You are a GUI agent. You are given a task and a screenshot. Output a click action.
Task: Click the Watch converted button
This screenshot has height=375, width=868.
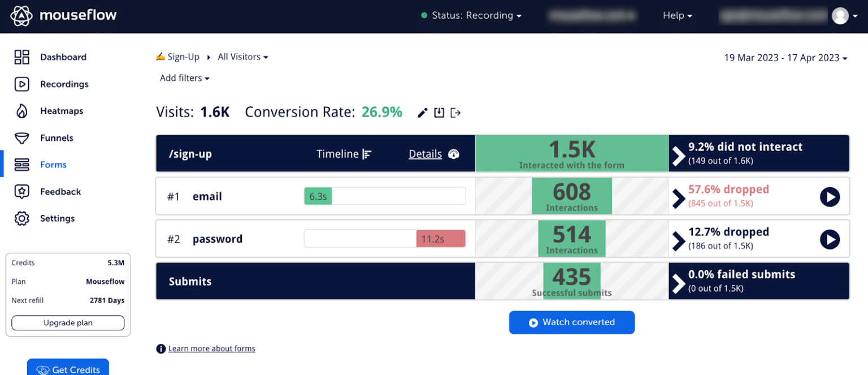click(x=571, y=322)
